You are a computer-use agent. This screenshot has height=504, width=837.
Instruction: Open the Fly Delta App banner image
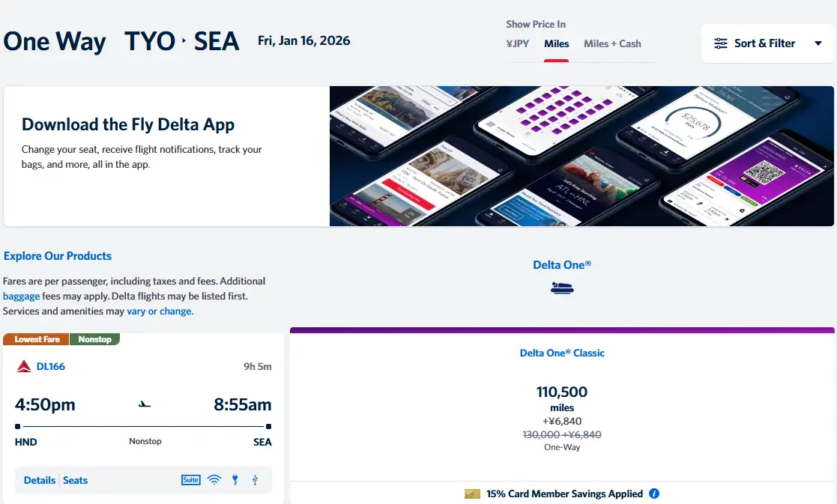[581, 156]
